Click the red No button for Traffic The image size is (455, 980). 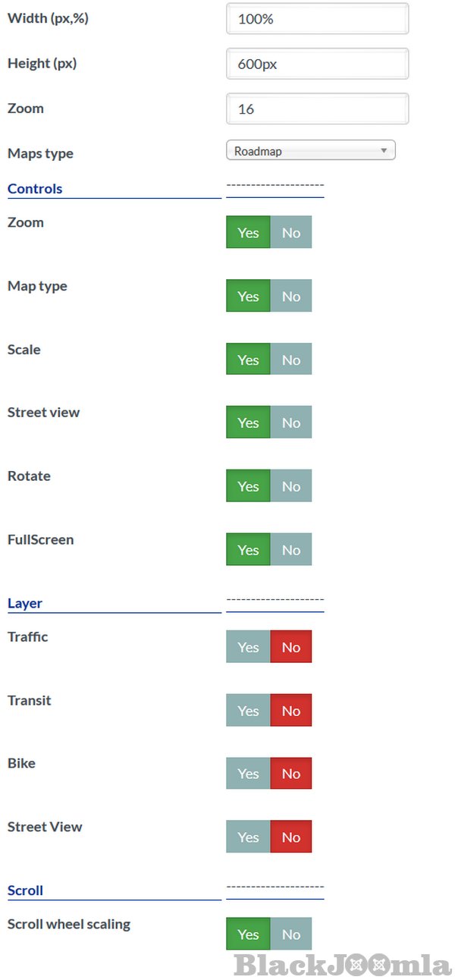pyautogui.click(x=291, y=647)
